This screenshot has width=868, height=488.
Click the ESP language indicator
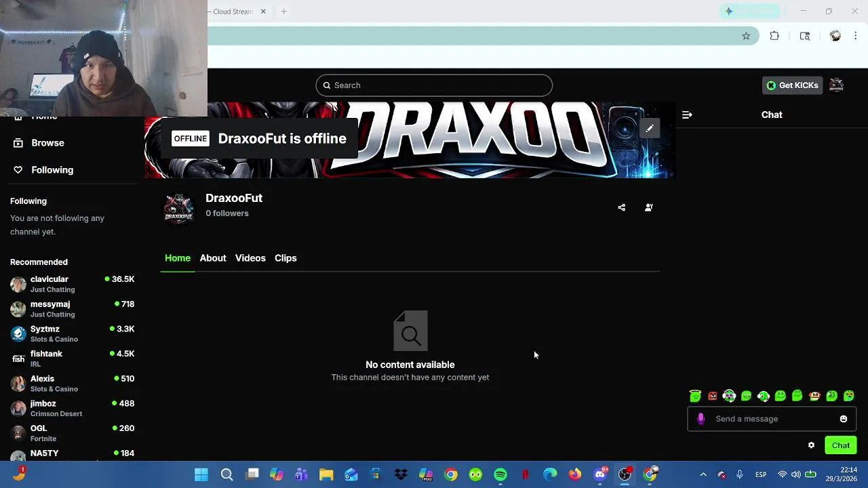coord(761,474)
